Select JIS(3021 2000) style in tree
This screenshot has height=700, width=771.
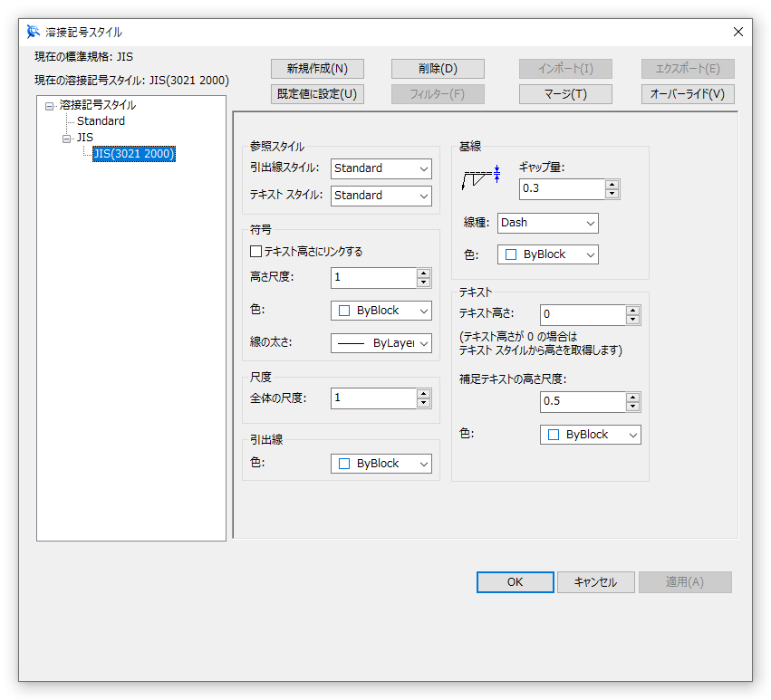[134, 154]
